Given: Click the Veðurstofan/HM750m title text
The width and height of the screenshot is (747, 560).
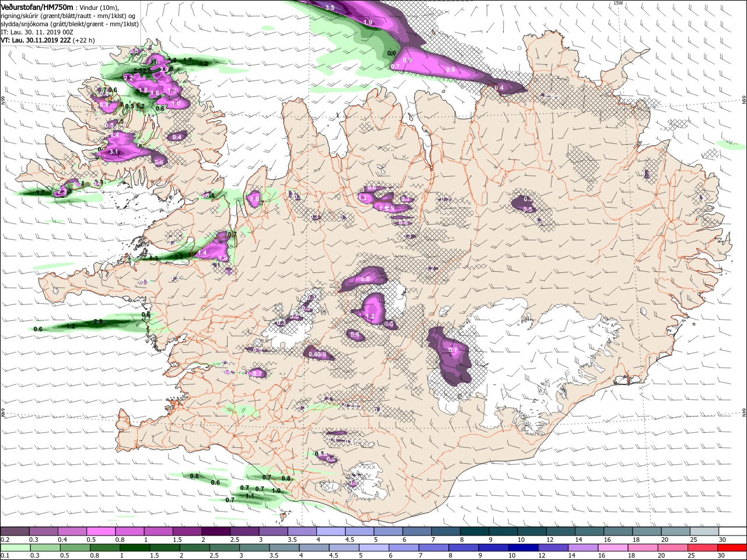Looking at the screenshot, I should pos(37,6).
